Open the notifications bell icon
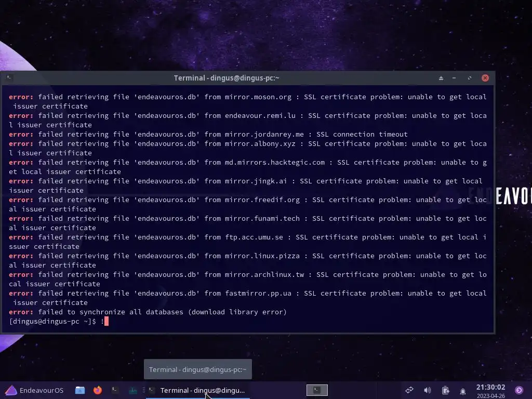Viewport: 532px width, 399px height. point(463,391)
